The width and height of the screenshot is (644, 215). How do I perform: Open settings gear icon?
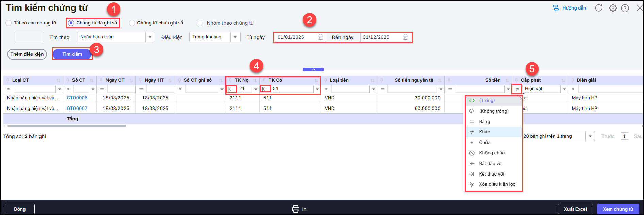click(x=613, y=8)
